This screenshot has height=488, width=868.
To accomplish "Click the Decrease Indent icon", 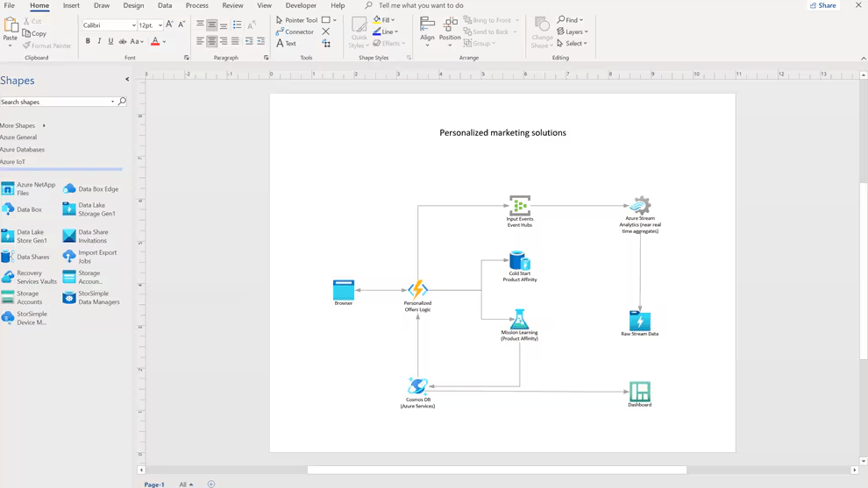I will coord(249,41).
